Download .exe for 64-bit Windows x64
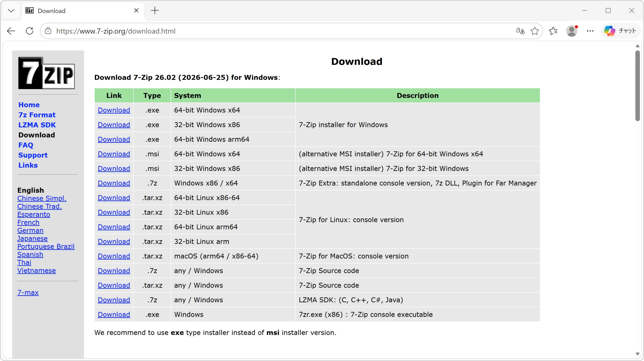 114,110
